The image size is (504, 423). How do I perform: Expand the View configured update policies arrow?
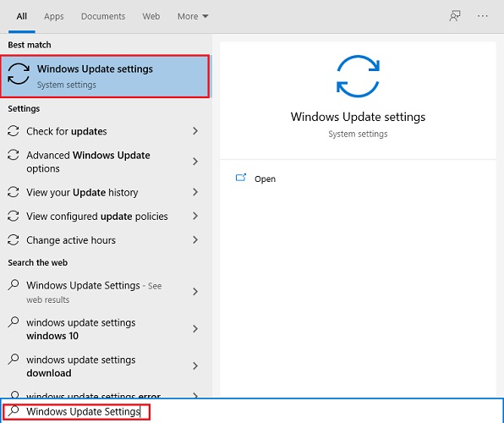(195, 216)
